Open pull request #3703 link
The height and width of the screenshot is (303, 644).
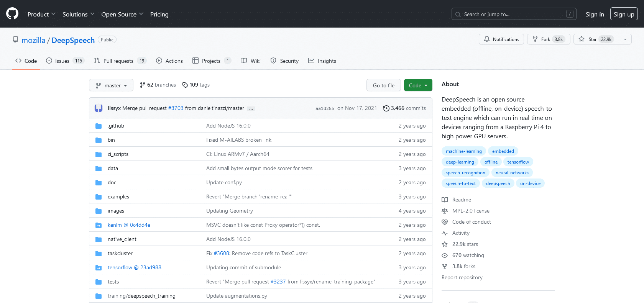click(x=176, y=108)
